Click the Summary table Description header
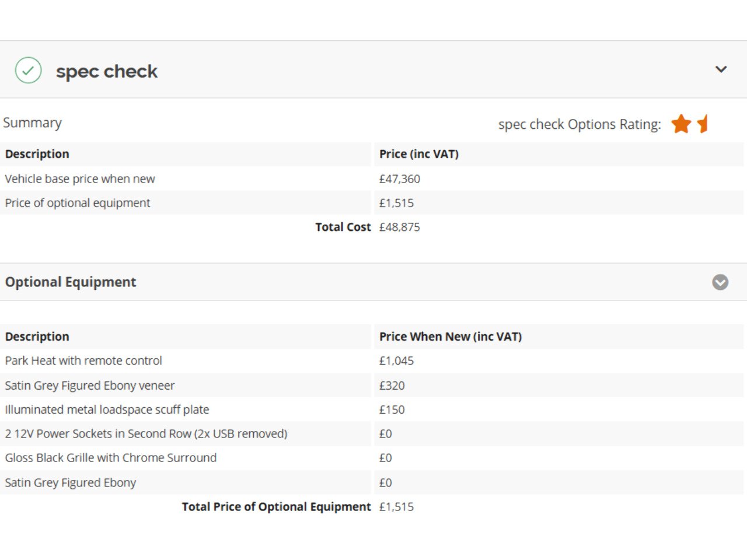Image resolution: width=747 pixels, height=560 pixels. click(37, 154)
